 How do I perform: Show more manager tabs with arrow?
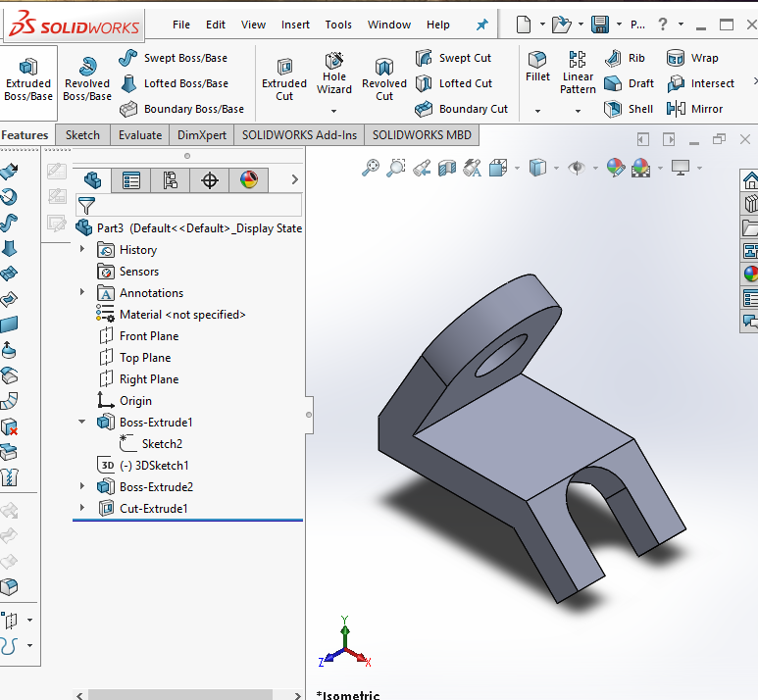tap(295, 179)
